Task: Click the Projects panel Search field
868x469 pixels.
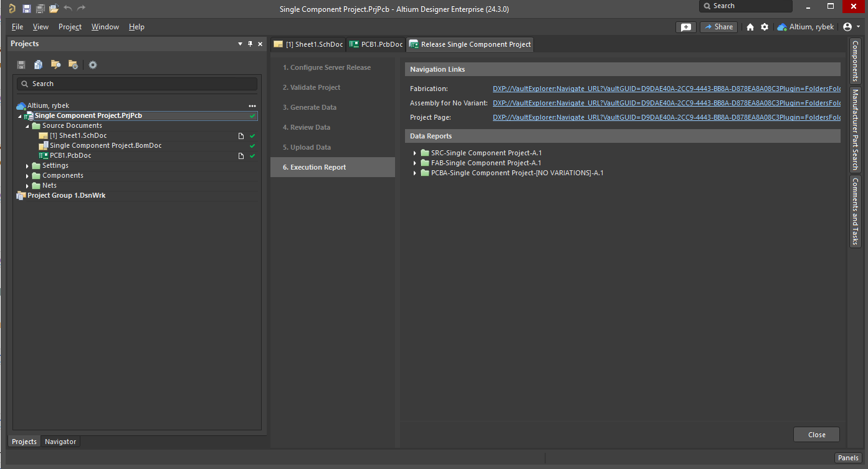Action: [x=137, y=84]
